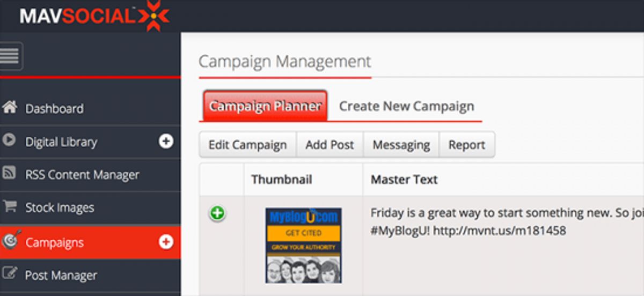This screenshot has height=296, width=644.
Task: Click the Dashboard home icon
Action: [x=10, y=107]
